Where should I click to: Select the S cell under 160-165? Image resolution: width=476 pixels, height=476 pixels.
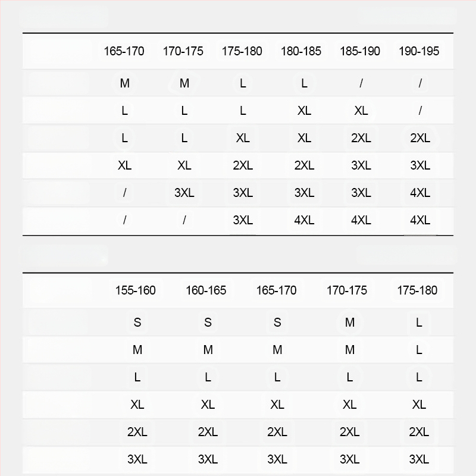[208, 322]
